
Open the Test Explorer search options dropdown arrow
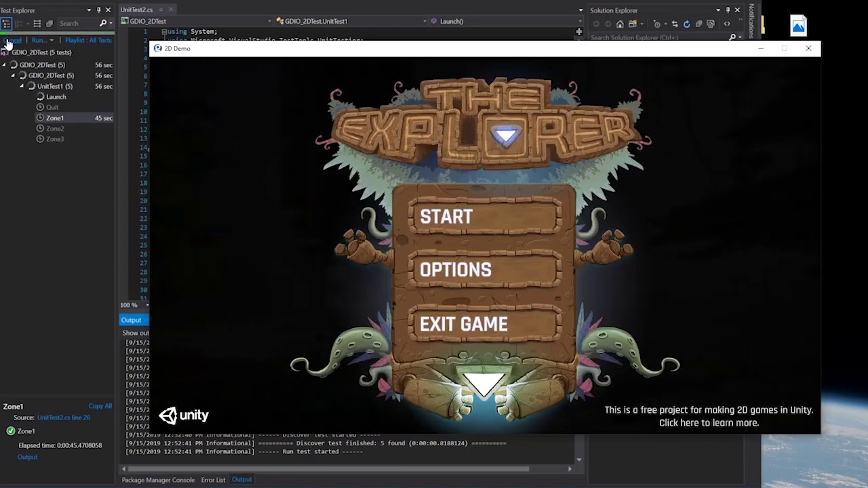[111, 24]
